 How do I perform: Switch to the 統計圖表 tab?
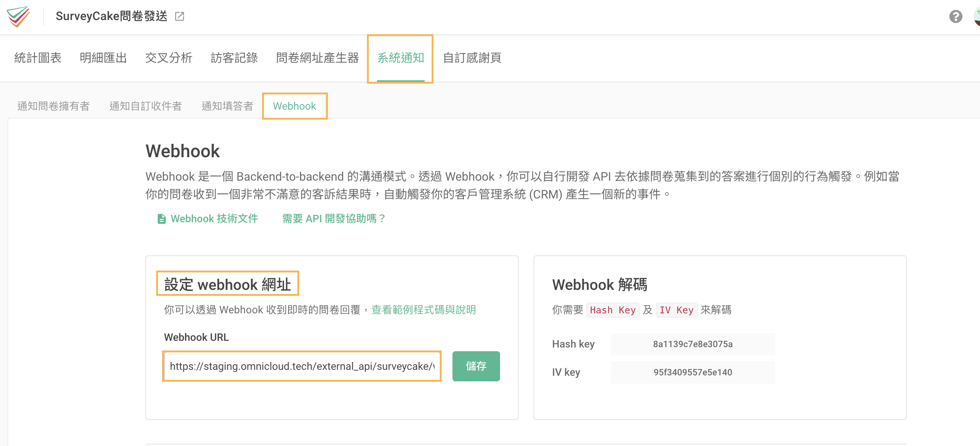tap(38, 58)
